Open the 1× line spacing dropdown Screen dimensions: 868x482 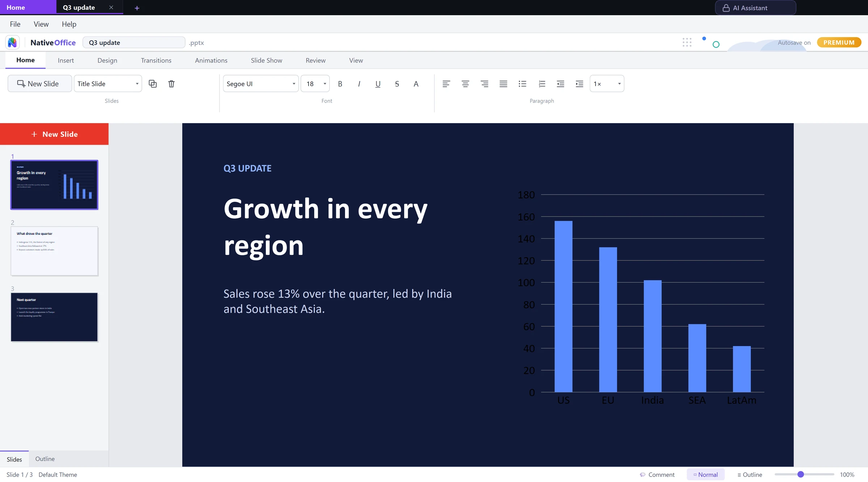point(607,84)
